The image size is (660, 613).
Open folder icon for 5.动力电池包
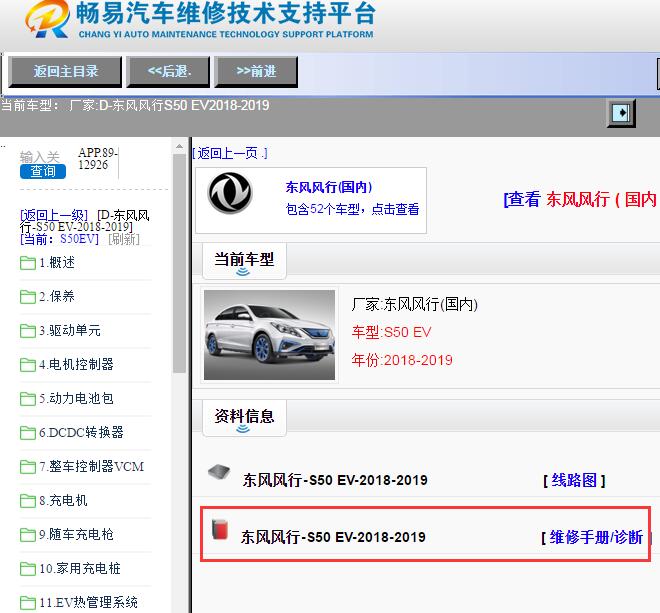(x=28, y=399)
